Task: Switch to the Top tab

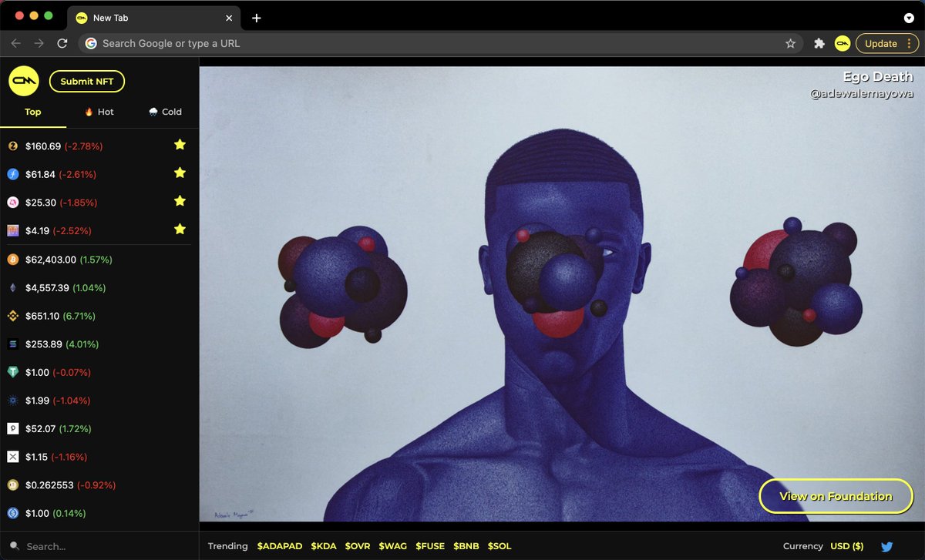Action: 33,112
